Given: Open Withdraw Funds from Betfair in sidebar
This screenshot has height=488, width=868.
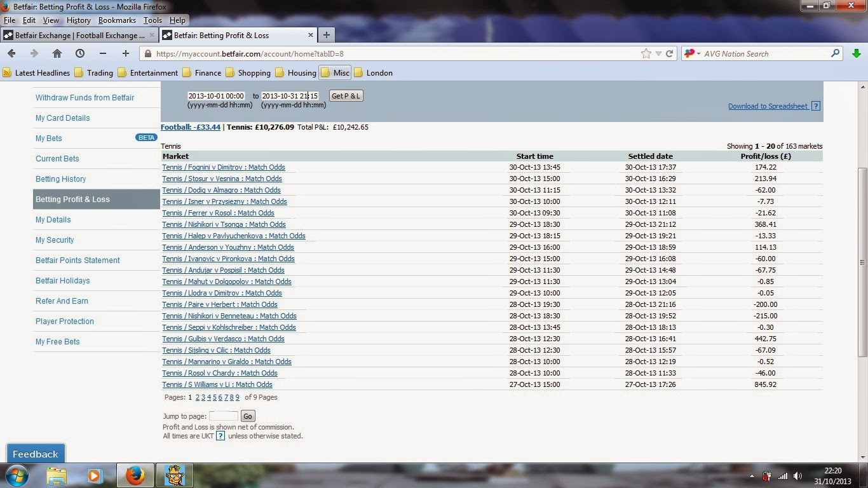Looking at the screenshot, I should pyautogui.click(x=85, y=98).
